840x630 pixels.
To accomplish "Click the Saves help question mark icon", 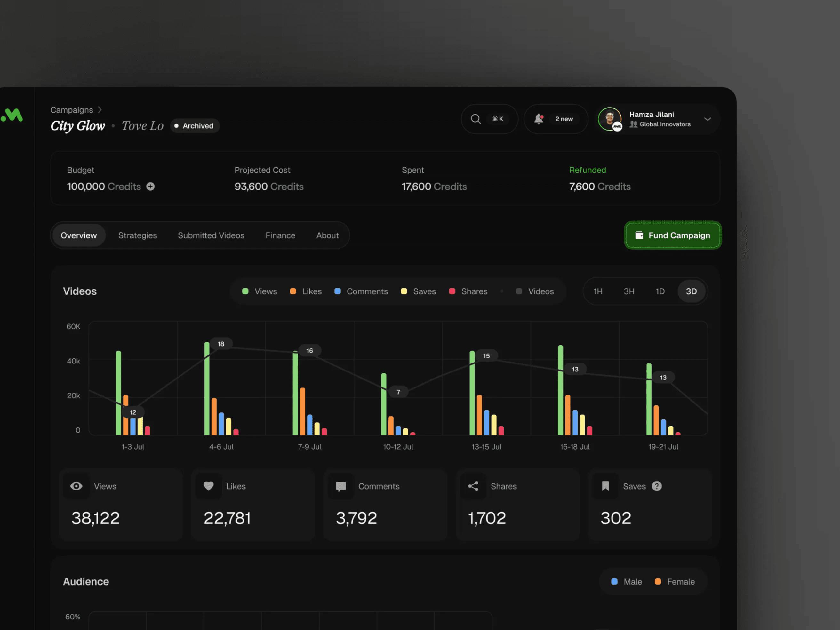I will click(657, 486).
